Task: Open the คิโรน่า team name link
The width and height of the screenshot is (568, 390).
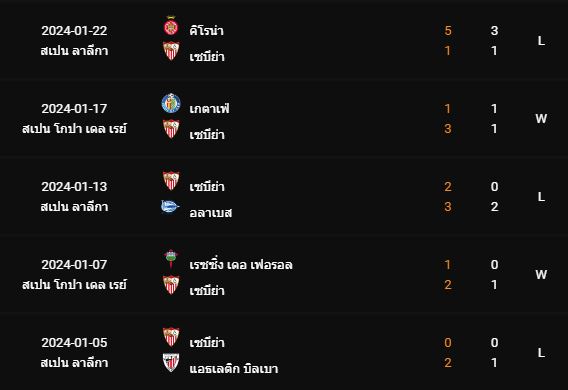Action: [x=206, y=31]
